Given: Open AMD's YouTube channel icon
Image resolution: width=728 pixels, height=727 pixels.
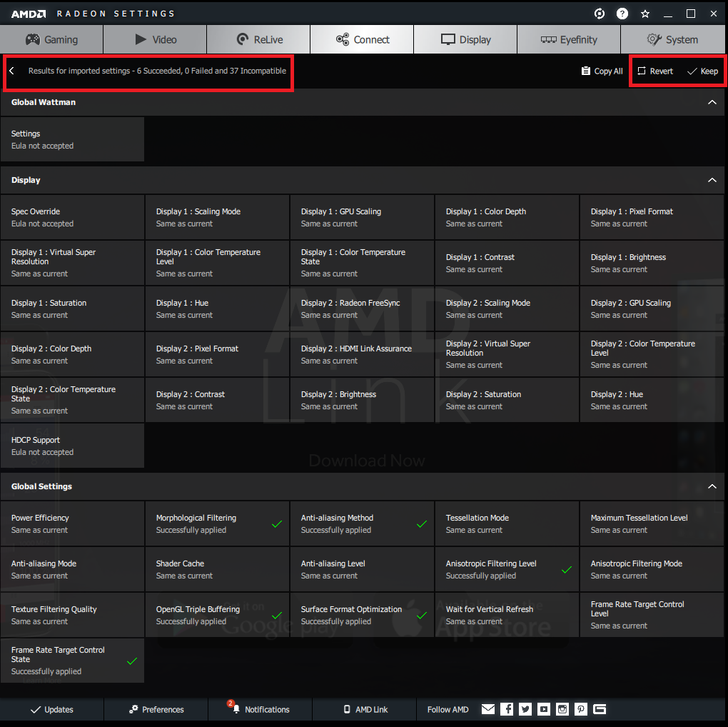Looking at the screenshot, I should [x=544, y=709].
